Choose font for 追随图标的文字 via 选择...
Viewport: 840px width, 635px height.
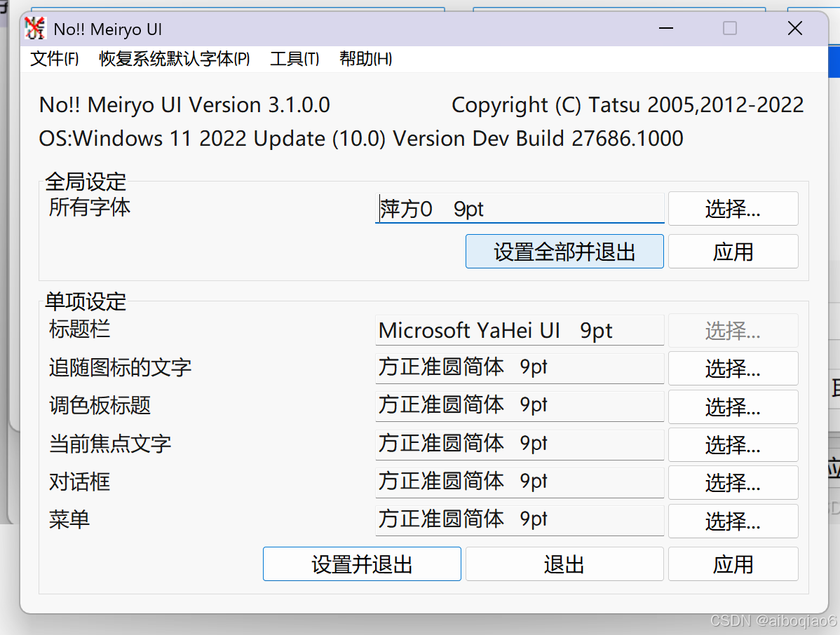733,369
